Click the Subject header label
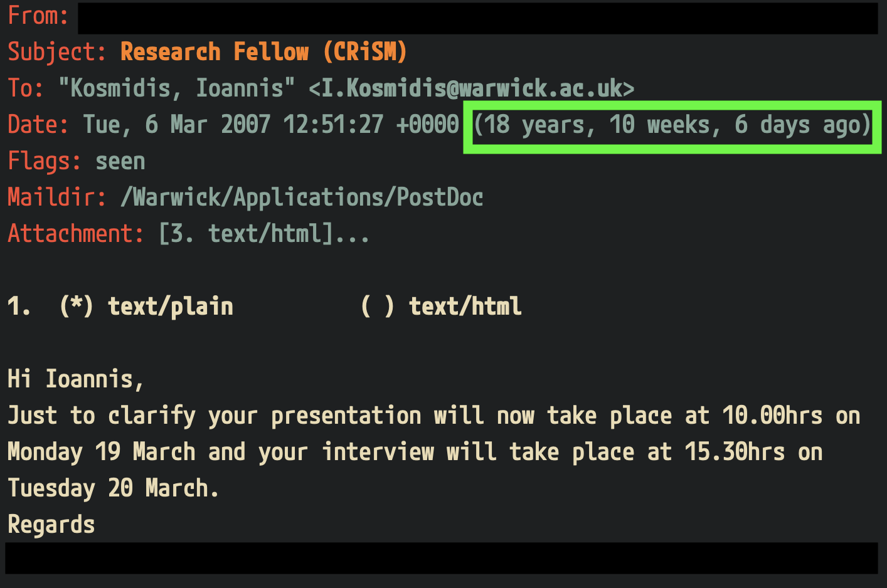This screenshot has width=887, height=588. (56, 52)
